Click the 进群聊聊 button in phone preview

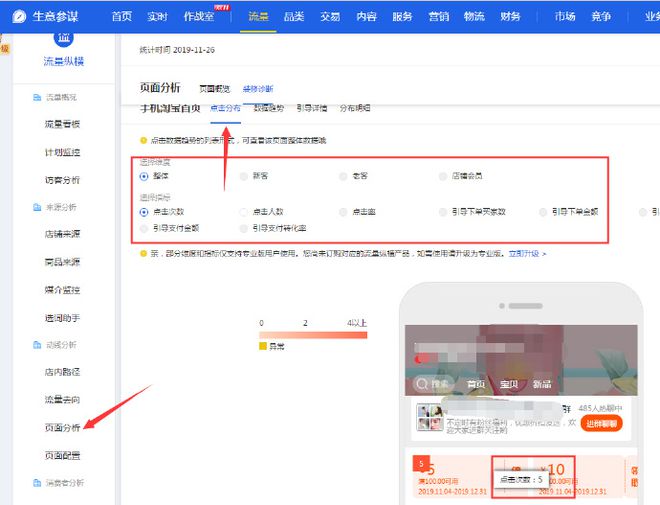tap(601, 424)
